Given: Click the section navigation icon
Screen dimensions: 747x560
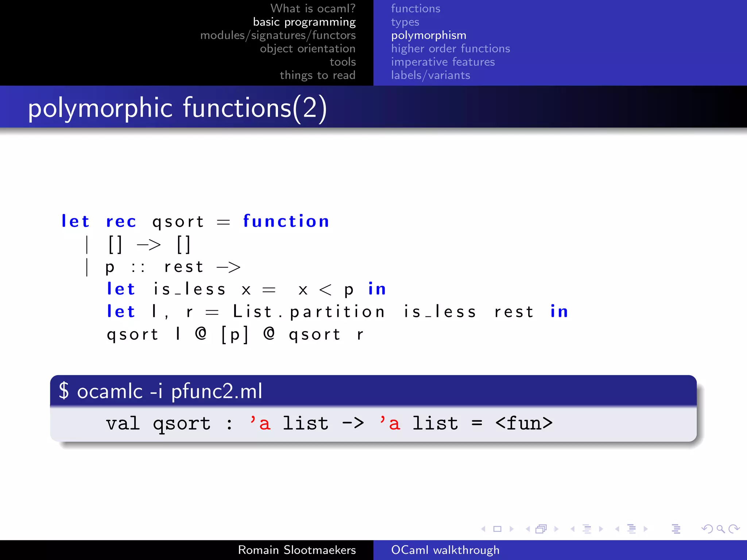Looking at the screenshot, I should (x=631, y=529).
